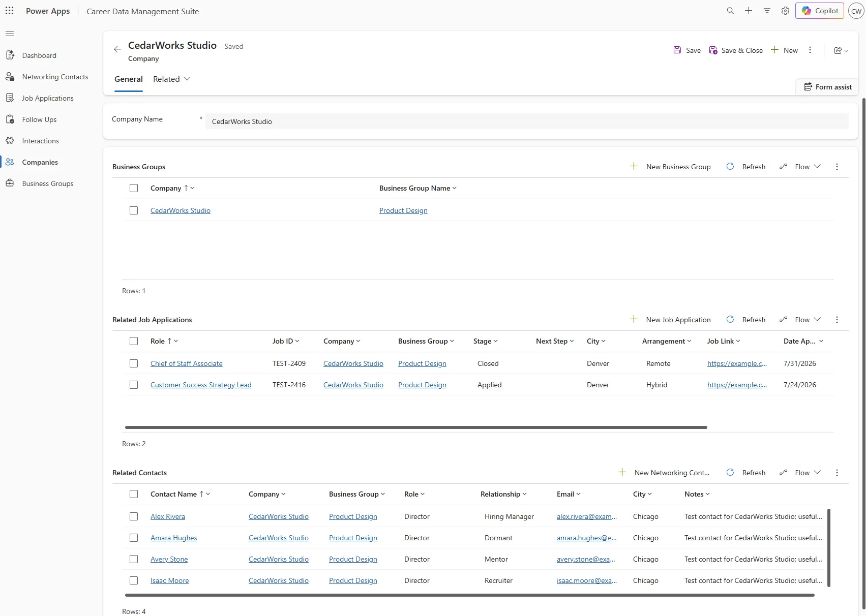Click Job Applications grid horizontal scrollbar
Screen dimensions: 866x616
pyautogui.click(x=416, y=427)
